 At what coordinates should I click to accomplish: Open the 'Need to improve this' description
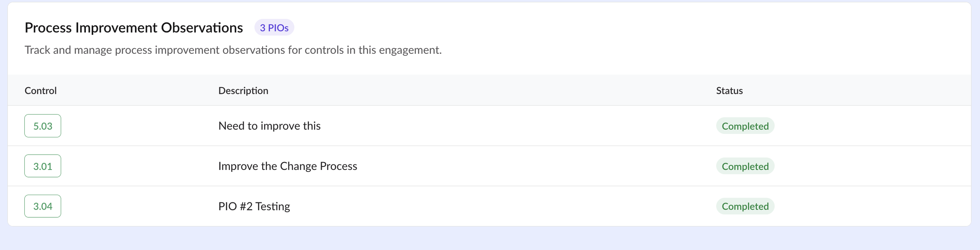click(269, 126)
